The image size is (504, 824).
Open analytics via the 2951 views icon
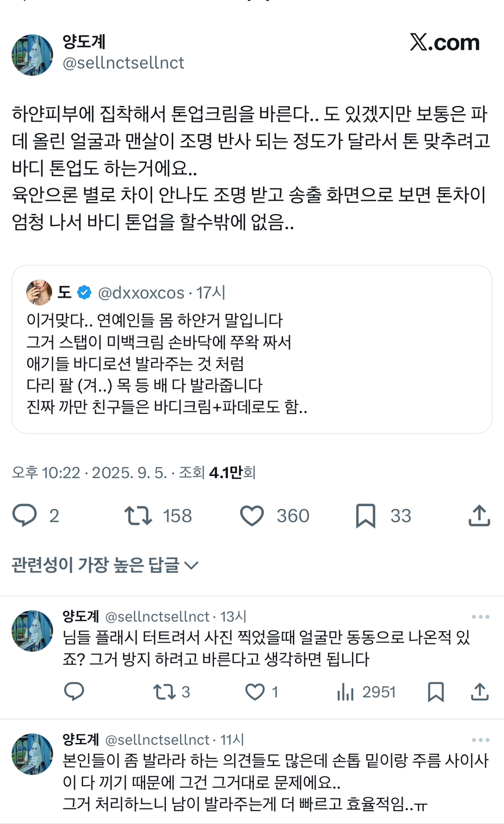click(x=346, y=692)
